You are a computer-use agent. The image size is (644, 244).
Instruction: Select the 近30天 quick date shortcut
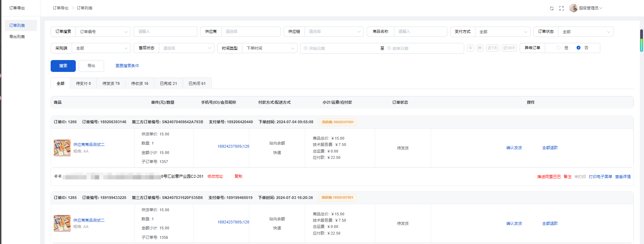tap(509, 48)
